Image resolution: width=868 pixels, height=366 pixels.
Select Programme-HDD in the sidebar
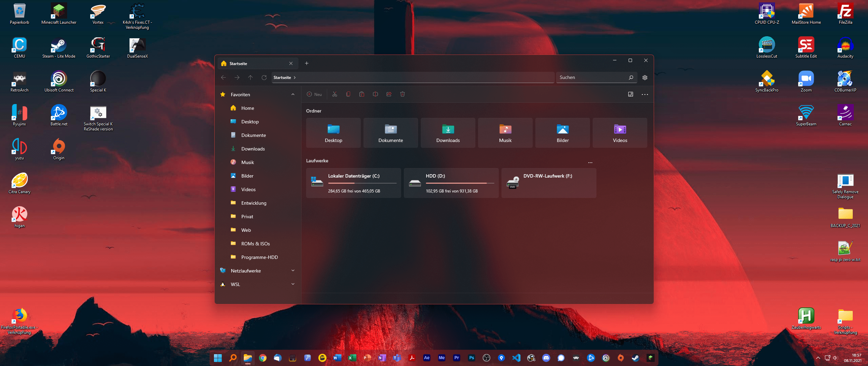(x=258, y=257)
